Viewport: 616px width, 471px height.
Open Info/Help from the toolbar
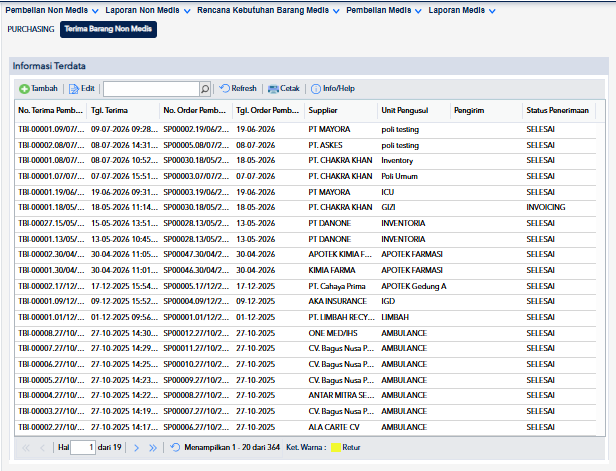[x=332, y=89]
